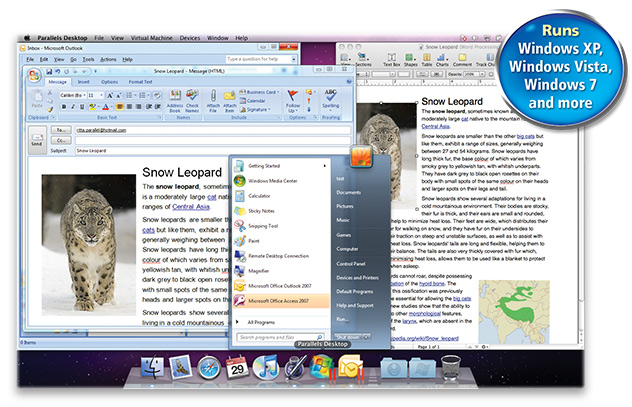Toggle Low Importance down arrow
This screenshot has width=632, height=407.
click(309, 109)
